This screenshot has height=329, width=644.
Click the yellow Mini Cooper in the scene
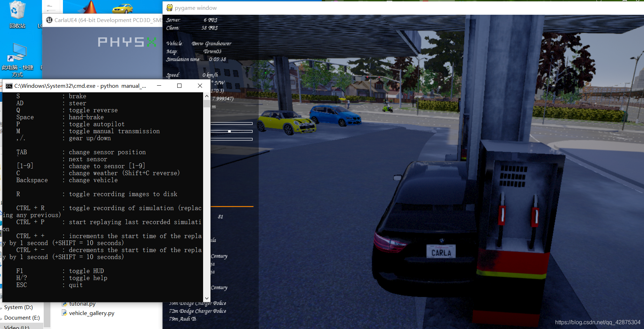pos(287,122)
